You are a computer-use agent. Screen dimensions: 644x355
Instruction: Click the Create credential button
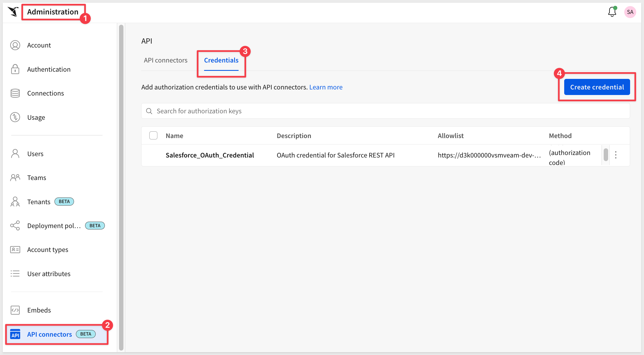[597, 87]
